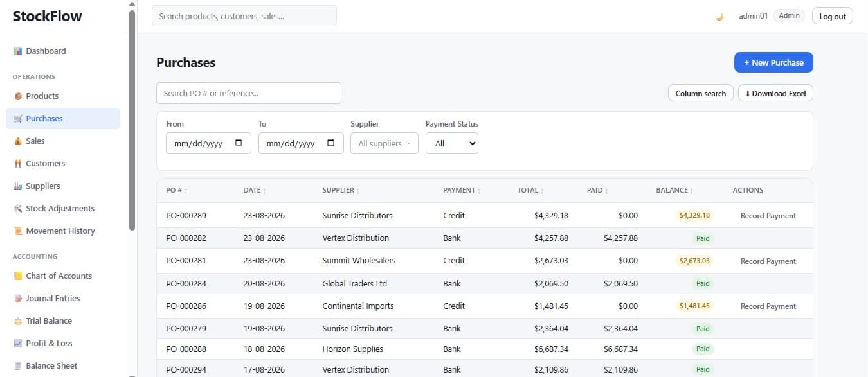Click the Sales money bag icon
Viewport: 868px width, 377px height.
point(18,141)
